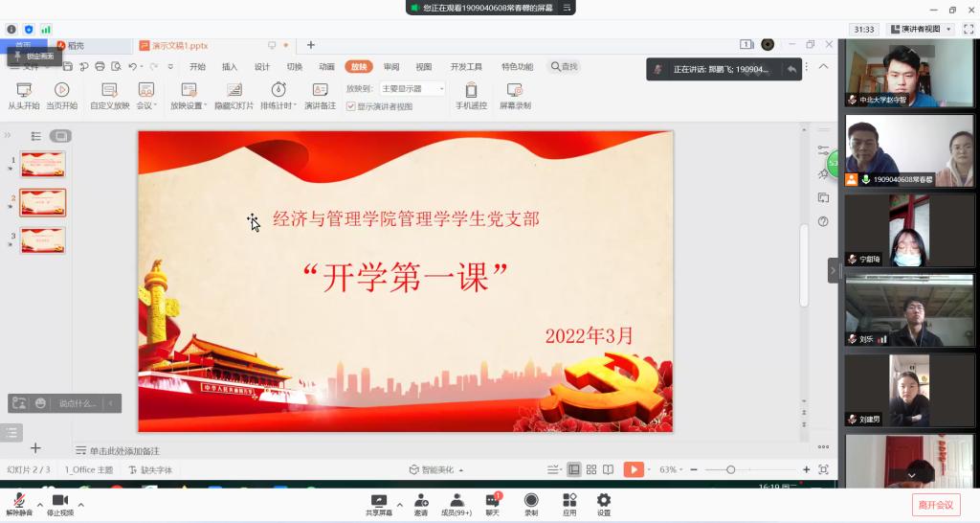Expand 演讲者视图 layout dropdown

tap(920, 30)
